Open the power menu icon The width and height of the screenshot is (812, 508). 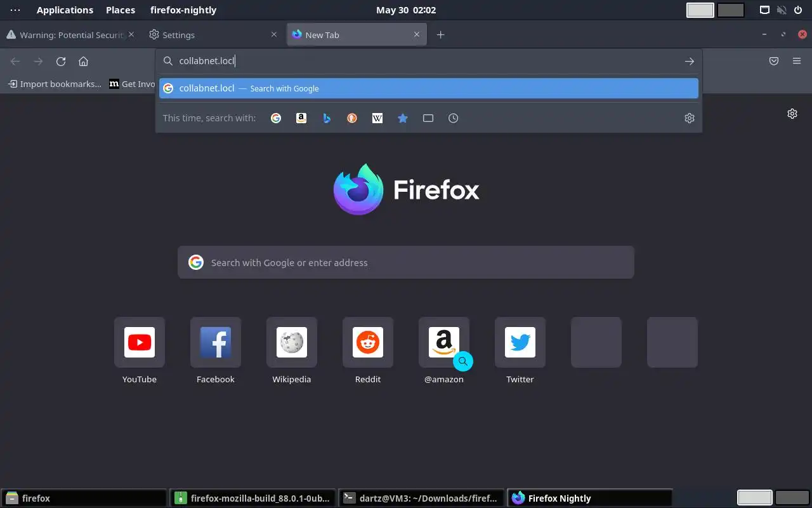tap(798, 10)
